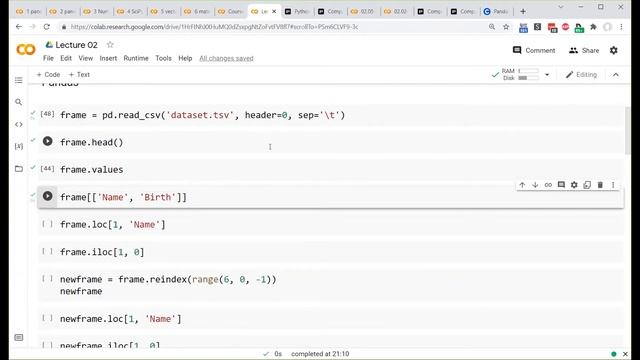Screen dimensions: 640x360
Task: Move the selected cell up
Action: coord(522,185)
